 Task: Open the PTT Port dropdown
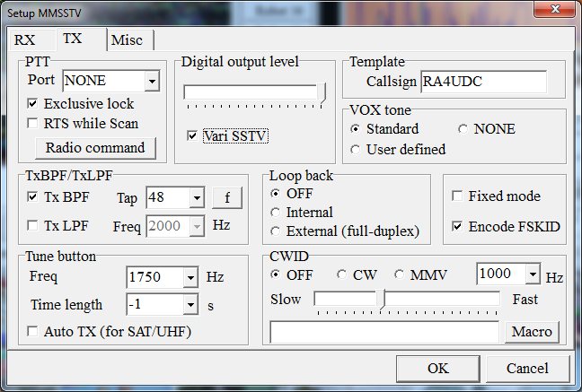click(x=151, y=83)
